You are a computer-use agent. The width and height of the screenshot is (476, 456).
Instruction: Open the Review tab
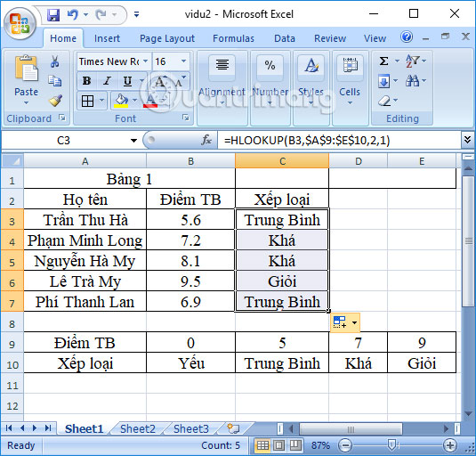click(x=330, y=38)
